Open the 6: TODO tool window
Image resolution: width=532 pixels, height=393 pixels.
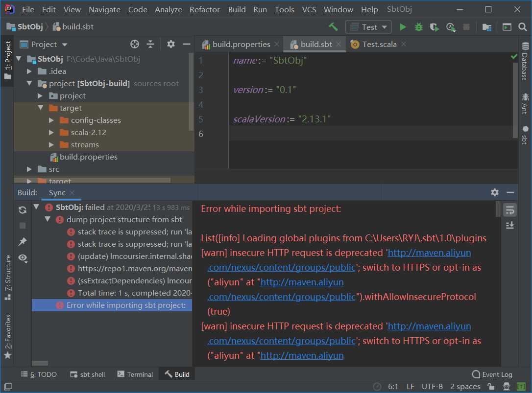39,374
